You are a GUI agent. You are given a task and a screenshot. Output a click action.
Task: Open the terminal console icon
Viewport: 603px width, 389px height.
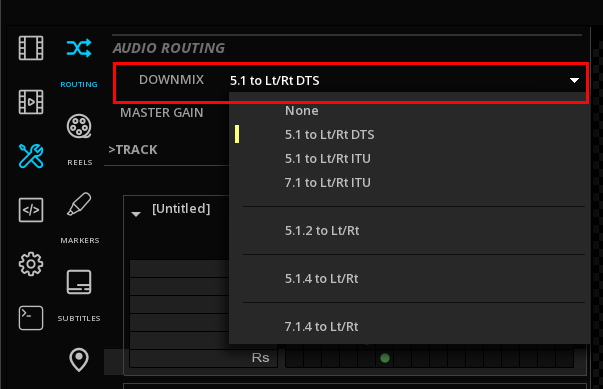click(x=31, y=318)
